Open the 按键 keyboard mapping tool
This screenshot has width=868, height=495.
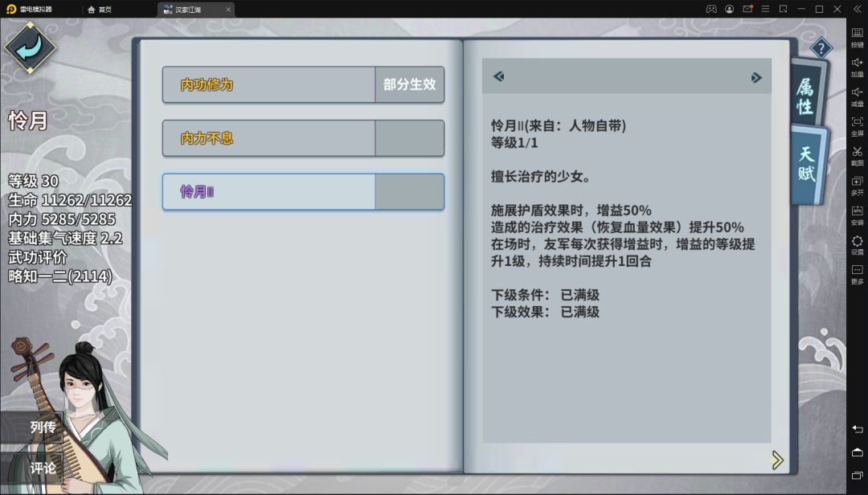point(857,37)
